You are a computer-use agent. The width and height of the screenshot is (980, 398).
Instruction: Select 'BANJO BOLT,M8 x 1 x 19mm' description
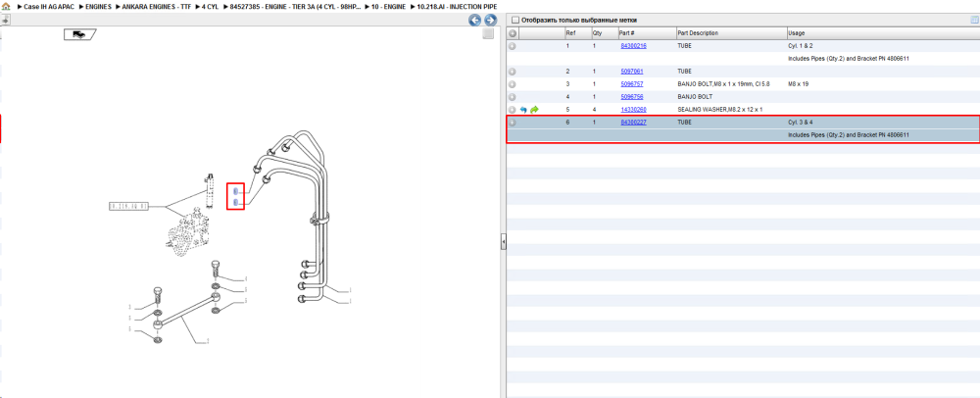724,83
